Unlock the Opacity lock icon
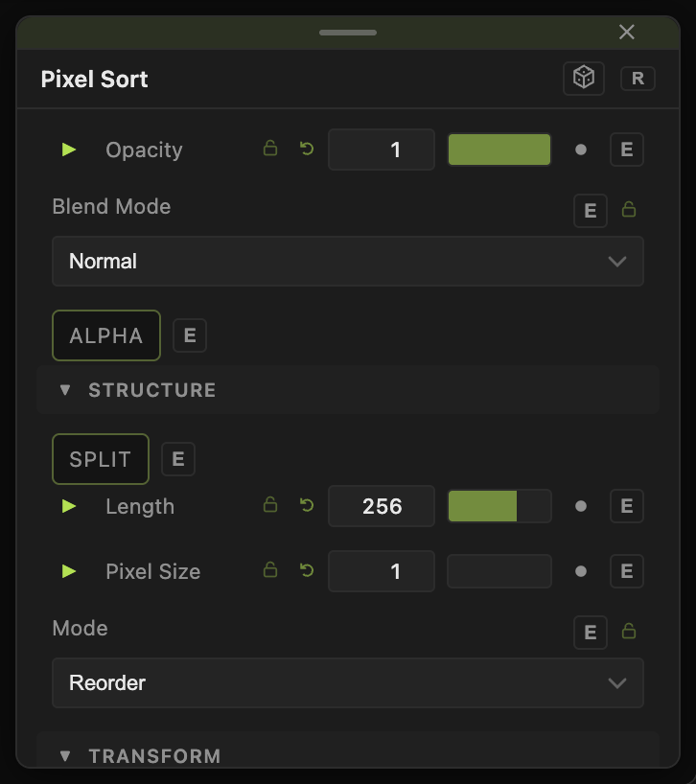This screenshot has width=696, height=784. tap(270, 149)
